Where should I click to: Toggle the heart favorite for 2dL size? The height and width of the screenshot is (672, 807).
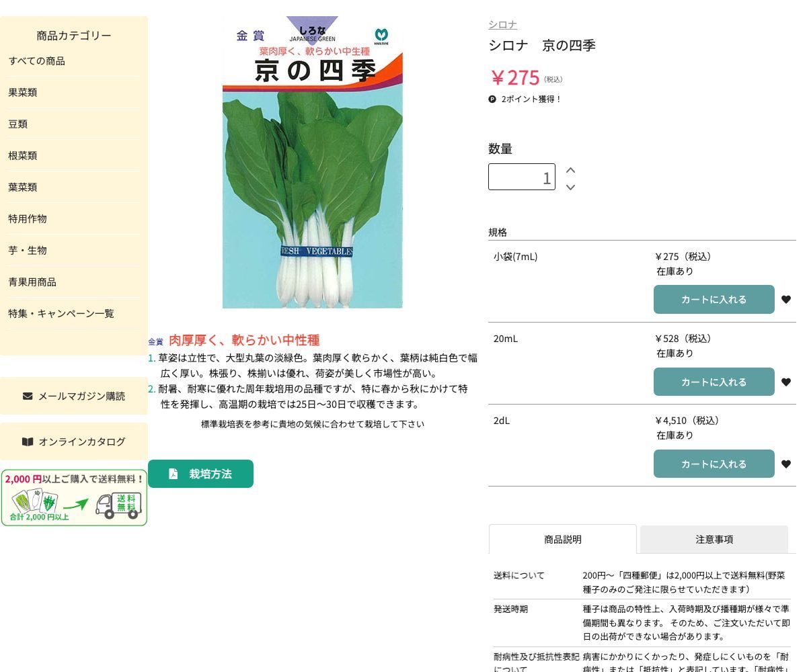[786, 464]
